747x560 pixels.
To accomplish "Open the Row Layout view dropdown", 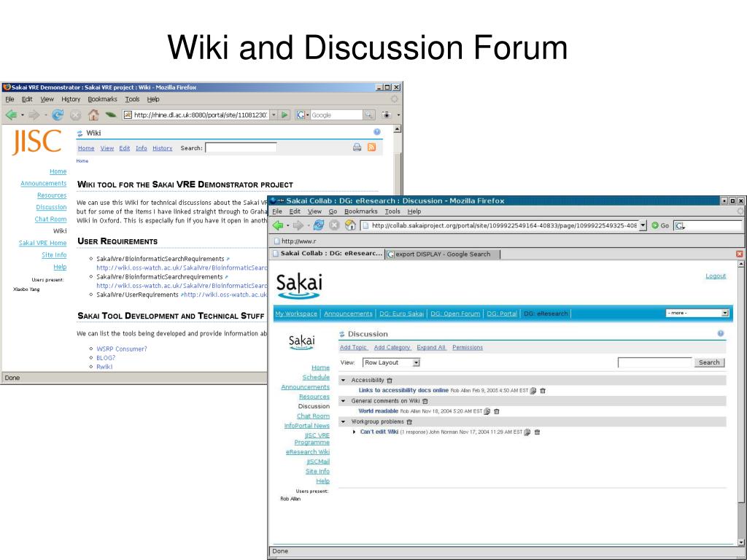I will tap(391, 363).
